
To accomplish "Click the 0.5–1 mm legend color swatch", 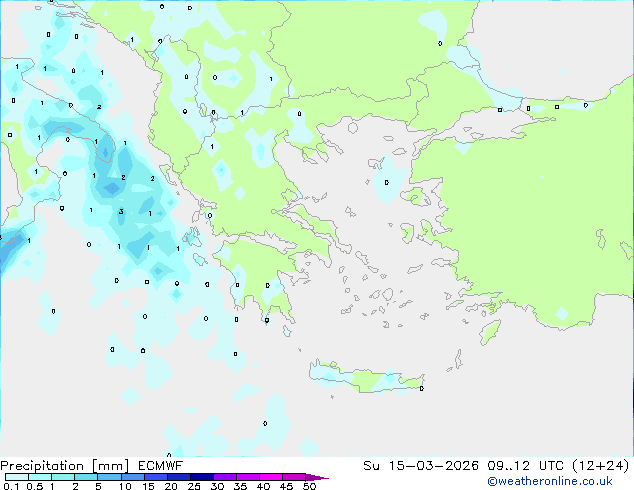I will 40,477.
